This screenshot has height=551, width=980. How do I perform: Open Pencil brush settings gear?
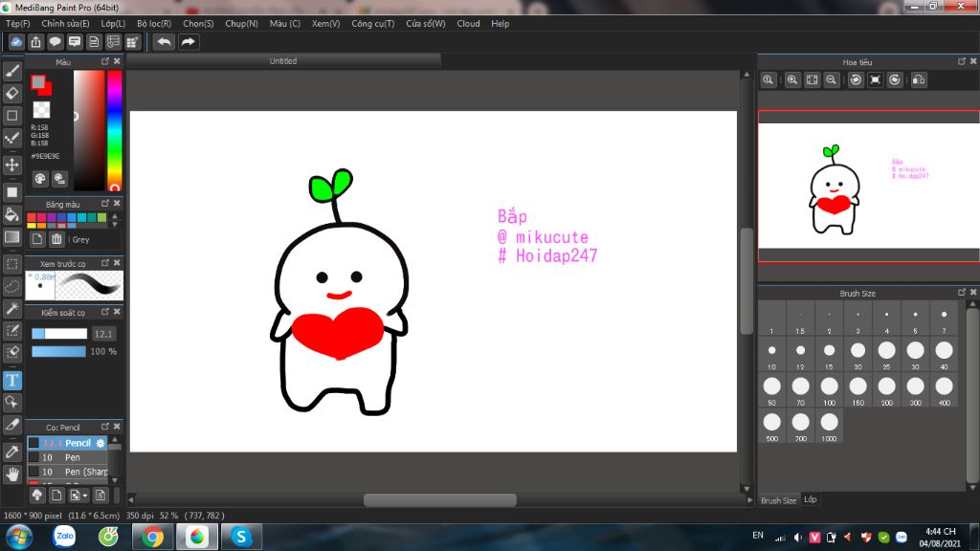pyautogui.click(x=100, y=443)
